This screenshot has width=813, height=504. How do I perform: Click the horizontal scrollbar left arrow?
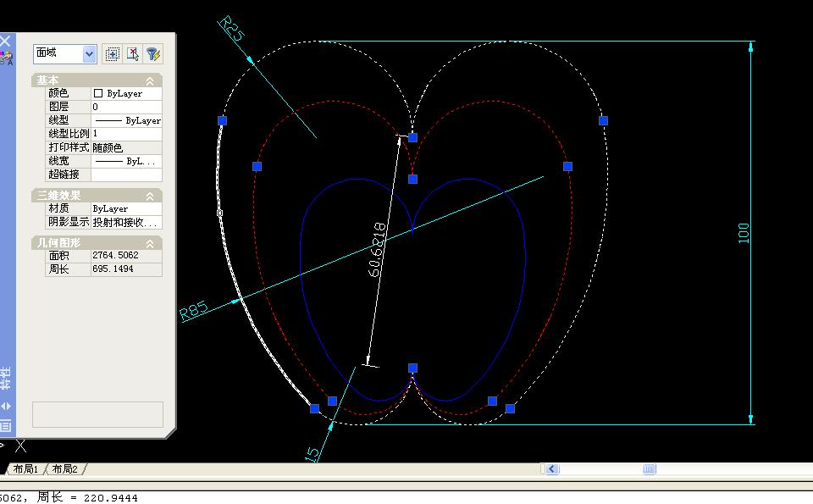coord(551,469)
